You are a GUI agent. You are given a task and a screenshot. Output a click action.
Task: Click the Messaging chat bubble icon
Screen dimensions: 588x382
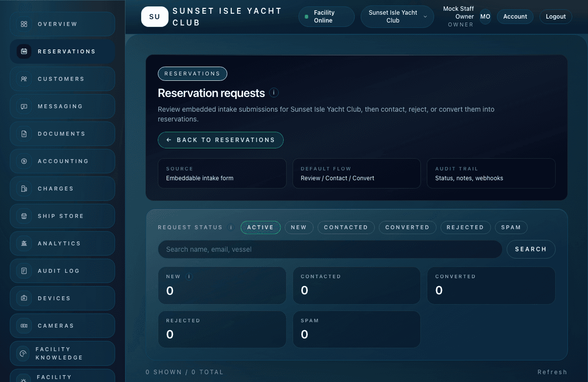24,106
